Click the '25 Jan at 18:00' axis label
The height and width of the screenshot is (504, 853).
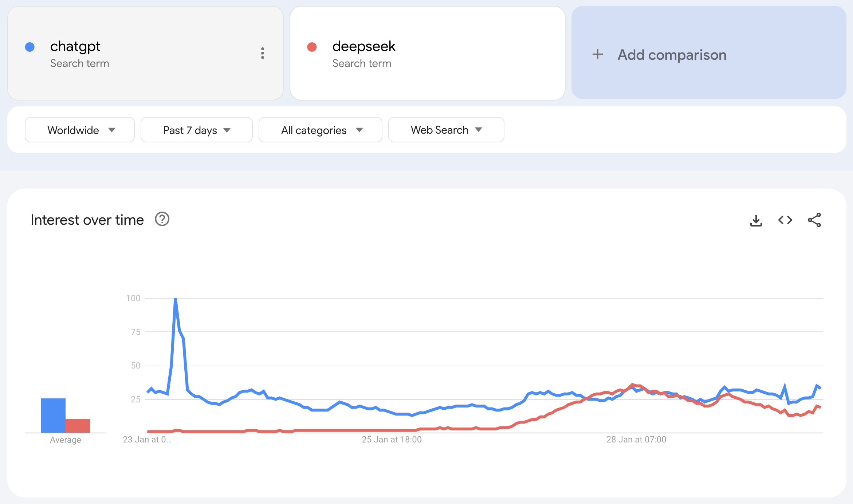[x=392, y=440]
